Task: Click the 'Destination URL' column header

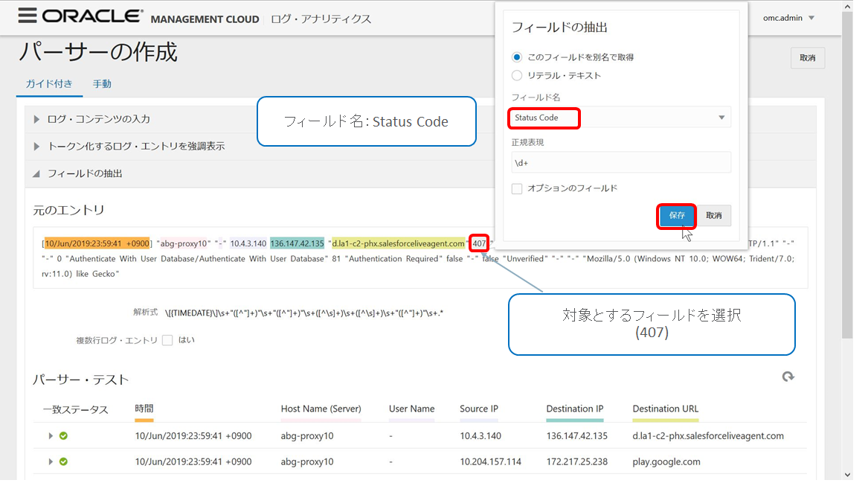Action: coord(666,409)
